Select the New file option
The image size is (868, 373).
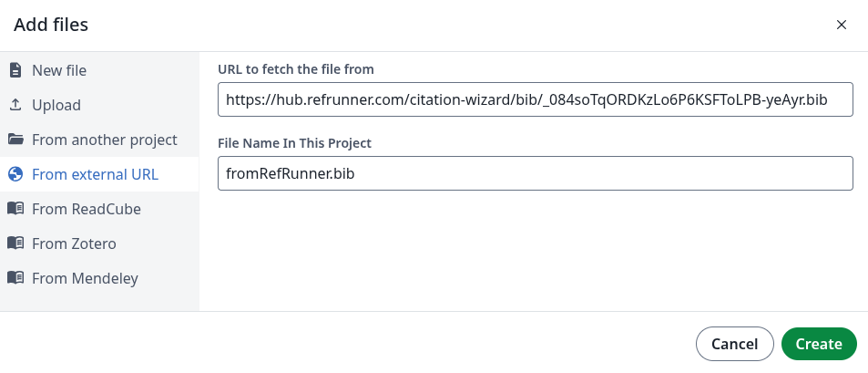pos(99,70)
